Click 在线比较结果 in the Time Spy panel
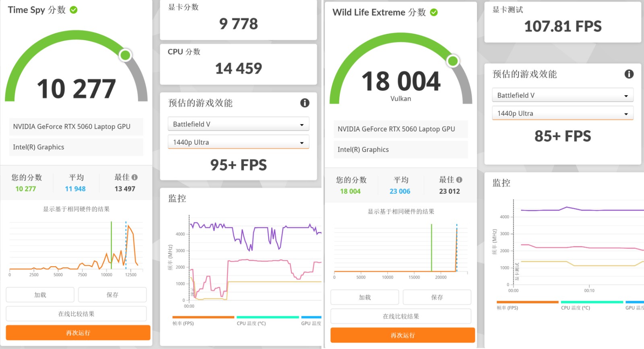The height and width of the screenshot is (349, 644). (76, 314)
